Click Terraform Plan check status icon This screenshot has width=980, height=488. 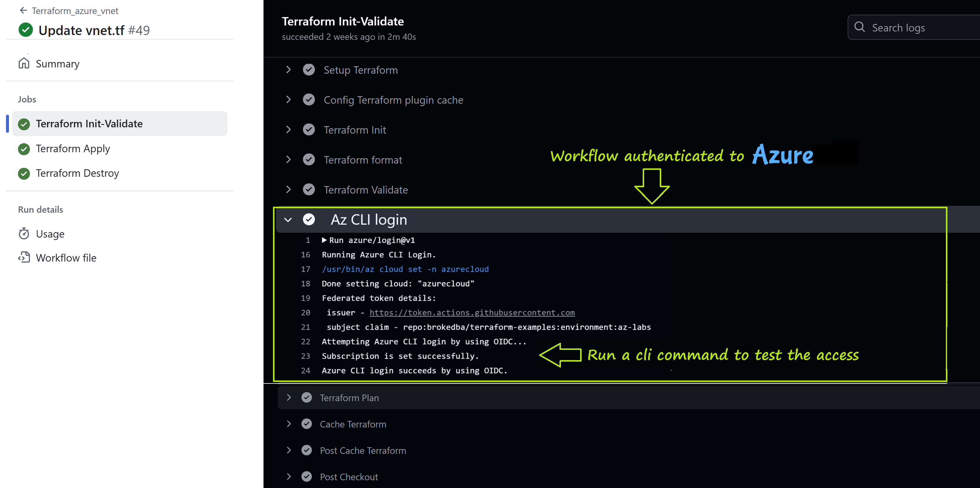(x=307, y=398)
